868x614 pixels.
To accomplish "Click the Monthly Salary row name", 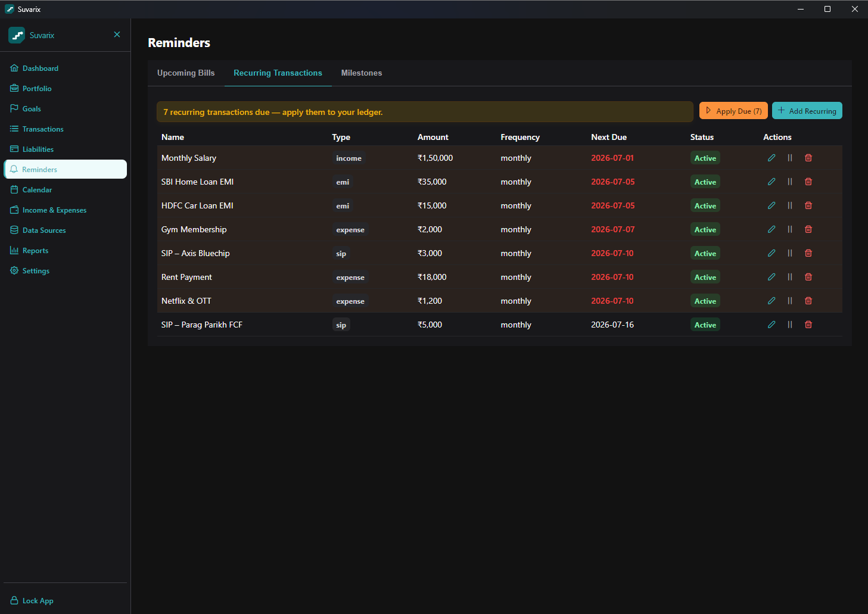I will click(x=189, y=158).
